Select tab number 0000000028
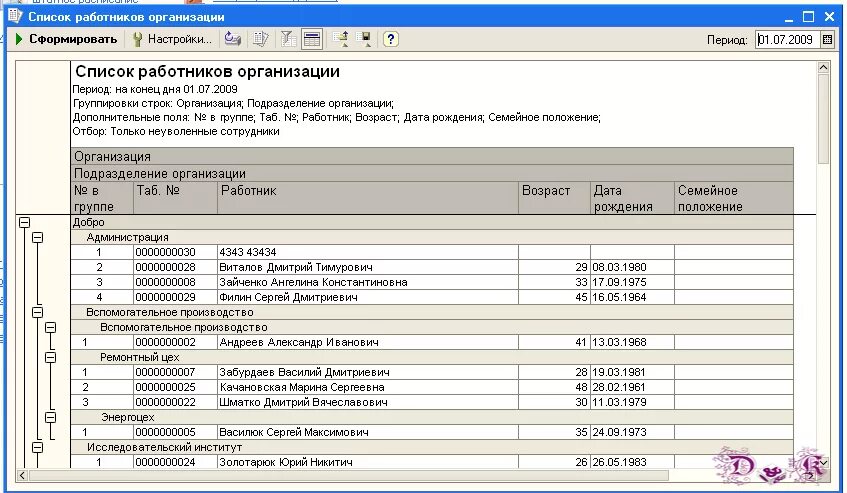Screen dimensions: 847x493 (x=165, y=267)
